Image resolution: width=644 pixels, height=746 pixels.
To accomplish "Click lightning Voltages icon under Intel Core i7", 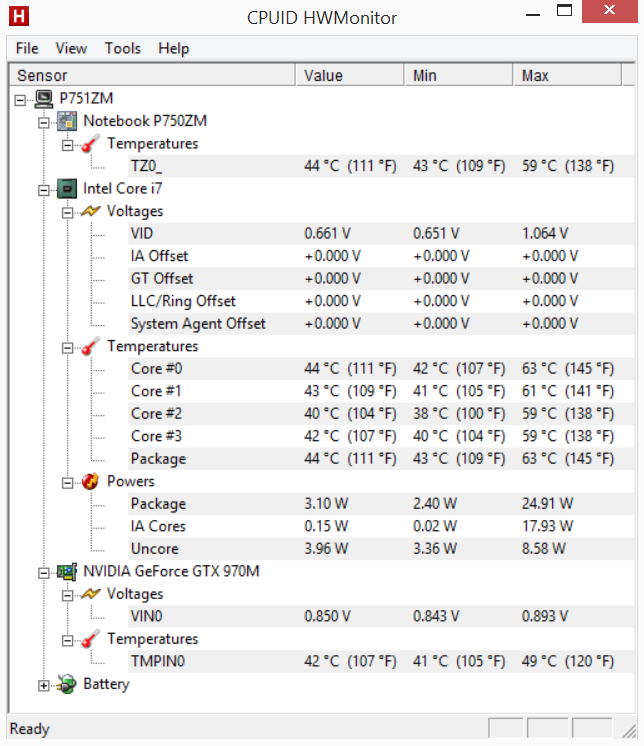I will [90, 211].
